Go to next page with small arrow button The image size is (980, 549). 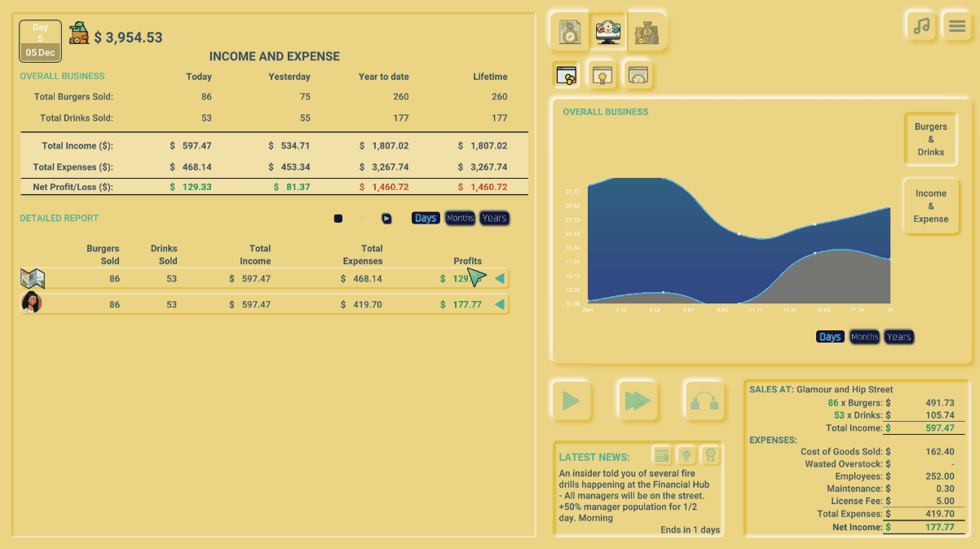coord(386,218)
